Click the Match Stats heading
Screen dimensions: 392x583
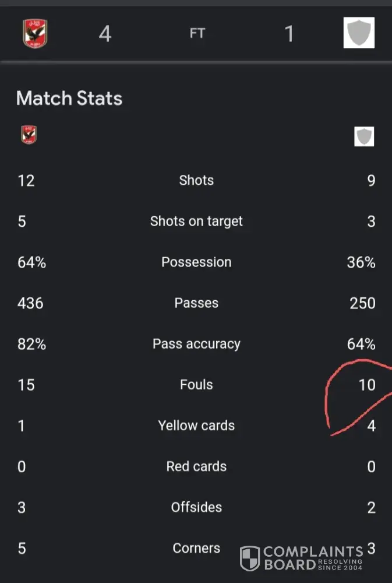point(69,98)
